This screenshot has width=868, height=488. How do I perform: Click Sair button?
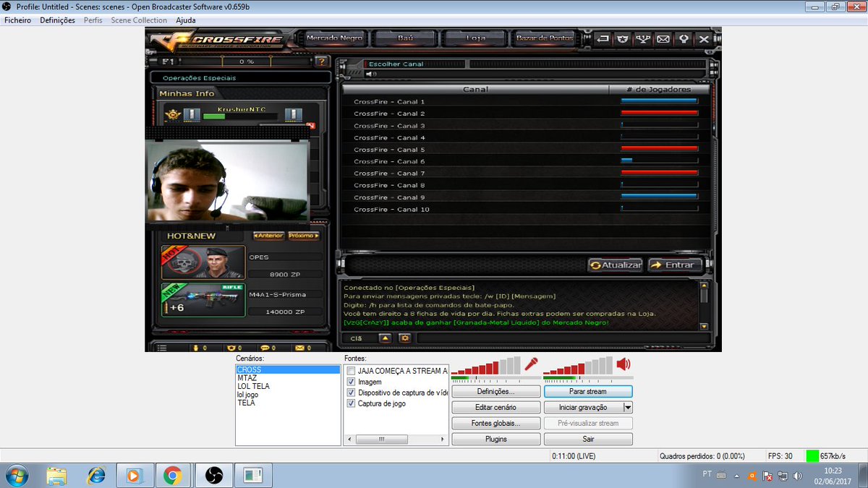[588, 439]
